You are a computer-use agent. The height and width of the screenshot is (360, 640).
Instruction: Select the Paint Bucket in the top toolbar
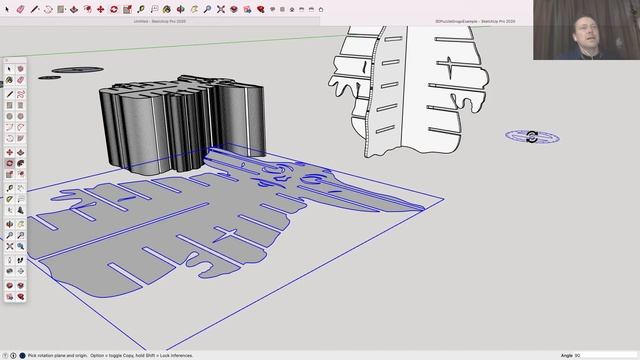pos(167,9)
